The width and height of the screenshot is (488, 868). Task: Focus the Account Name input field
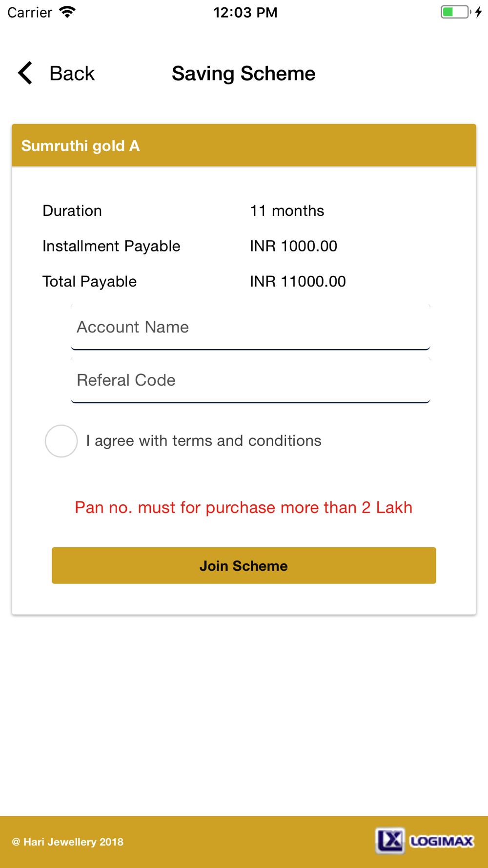pos(250,327)
